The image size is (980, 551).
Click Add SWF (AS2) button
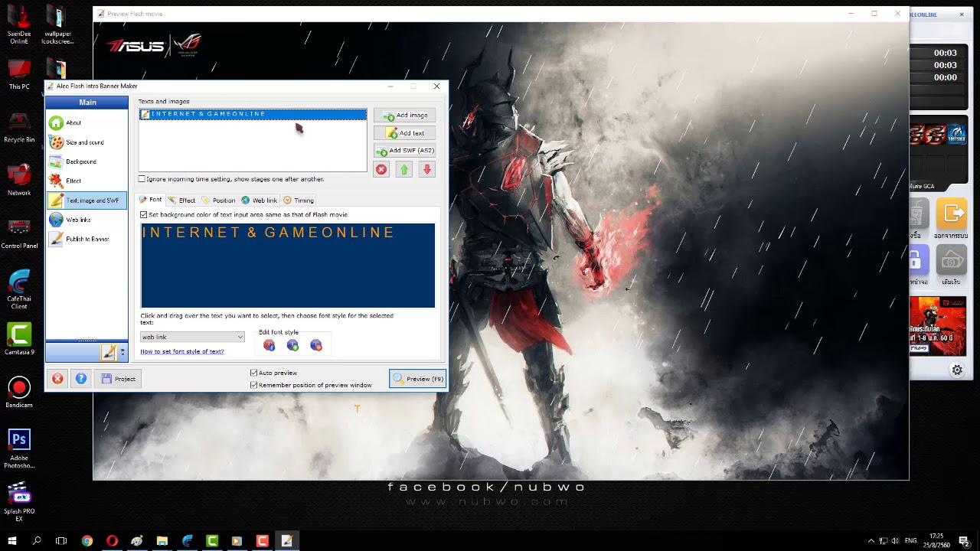(x=405, y=151)
